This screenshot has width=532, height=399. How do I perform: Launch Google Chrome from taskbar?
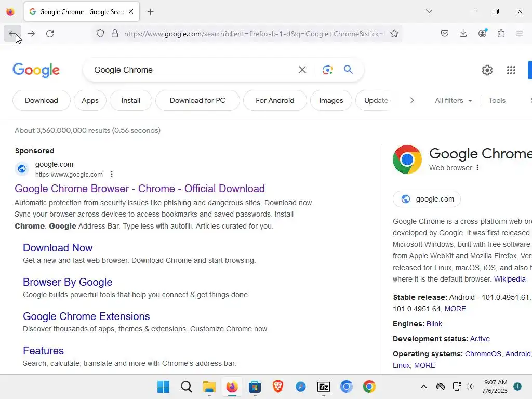click(x=369, y=387)
